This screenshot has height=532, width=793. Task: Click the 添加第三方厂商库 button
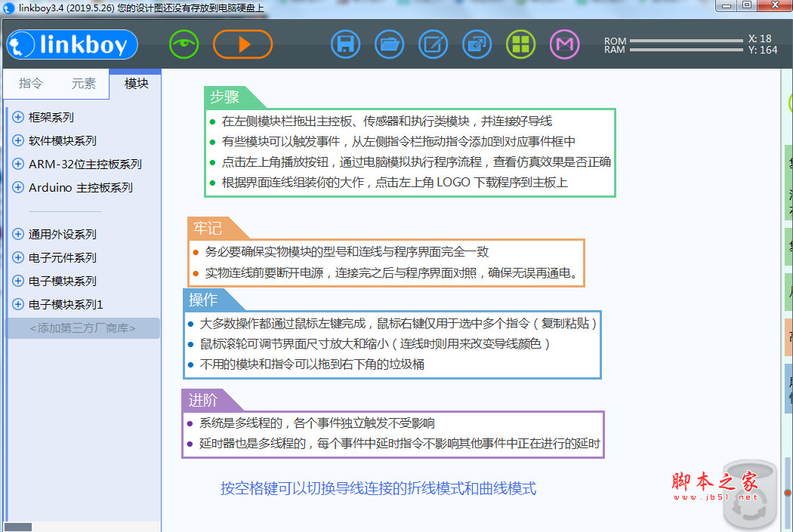tap(82, 328)
